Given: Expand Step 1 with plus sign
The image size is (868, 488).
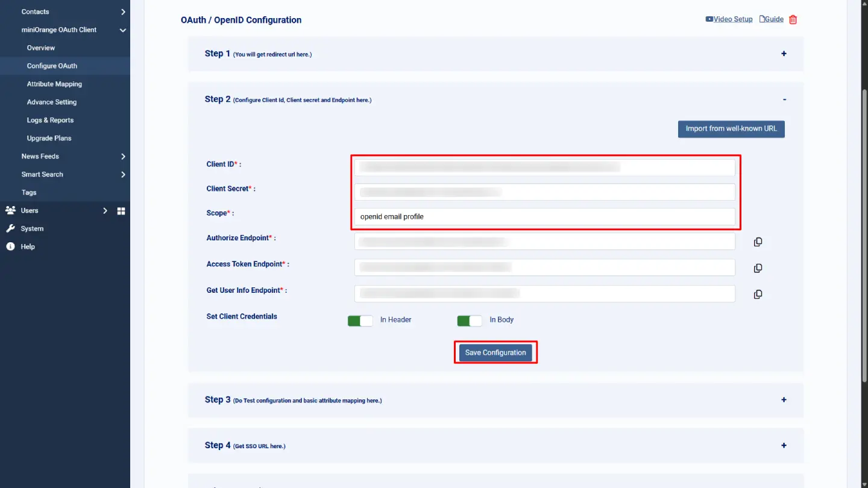Looking at the screenshot, I should [x=784, y=54].
